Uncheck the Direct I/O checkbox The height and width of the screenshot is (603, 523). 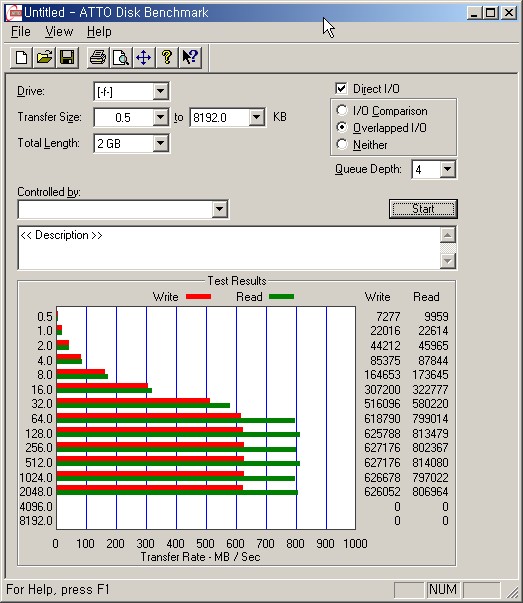click(x=341, y=88)
